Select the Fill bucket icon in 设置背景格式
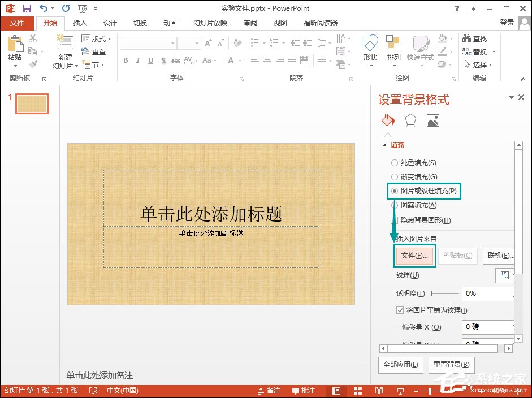The image size is (532, 398). [x=387, y=120]
